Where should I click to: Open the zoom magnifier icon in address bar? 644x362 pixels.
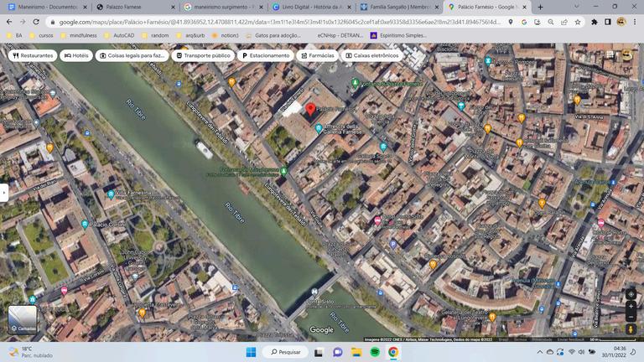tap(551, 22)
